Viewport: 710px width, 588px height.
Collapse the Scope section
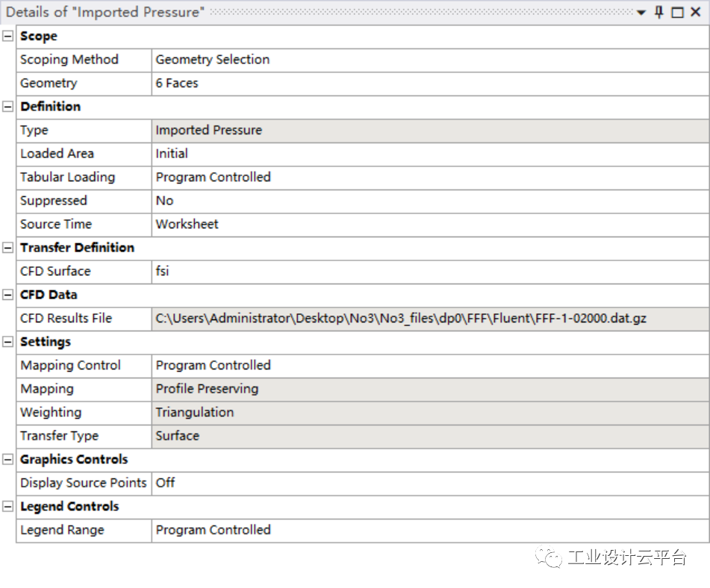click(7, 37)
